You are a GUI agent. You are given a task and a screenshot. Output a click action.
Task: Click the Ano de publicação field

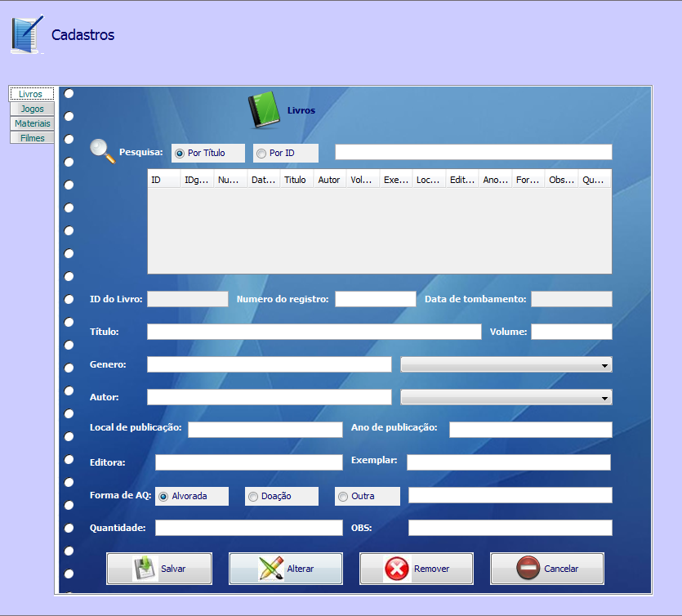531,430
